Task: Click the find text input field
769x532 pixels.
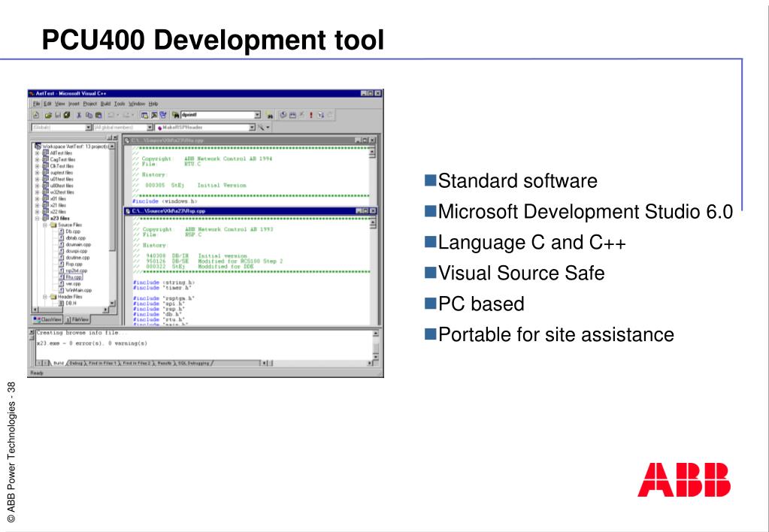Action: [217, 115]
